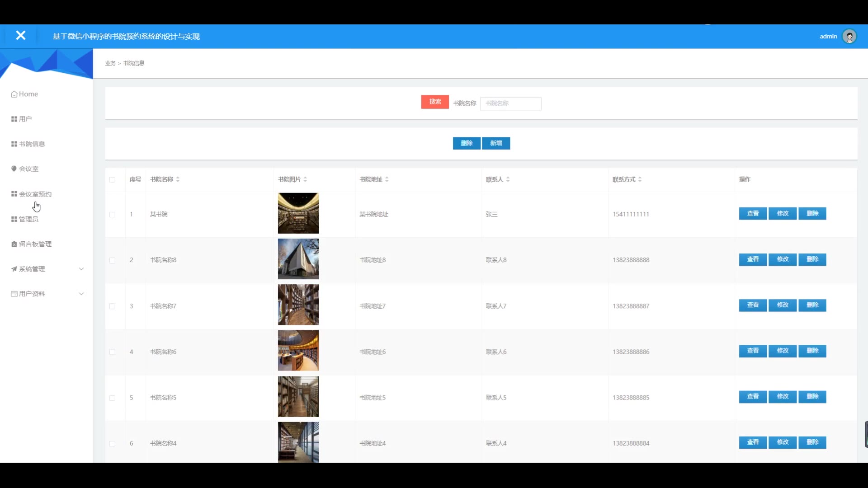Screen dimensions: 868x488
Task: Click the 新增 button
Action: coord(496,143)
